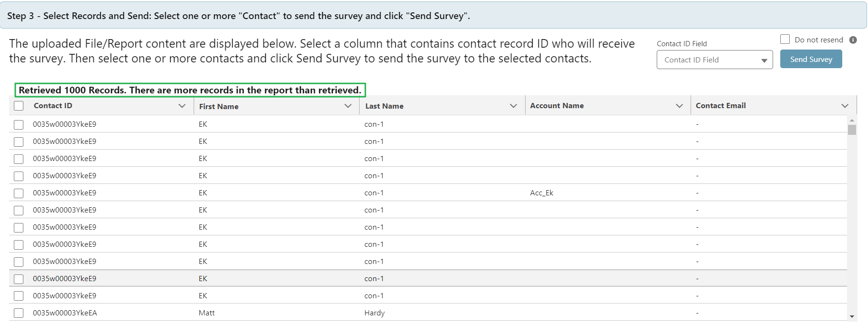Image resolution: width=868 pixels, height=324 pixels.
Task: Open the Contact ID Field combo box
Action: point(714,60)
